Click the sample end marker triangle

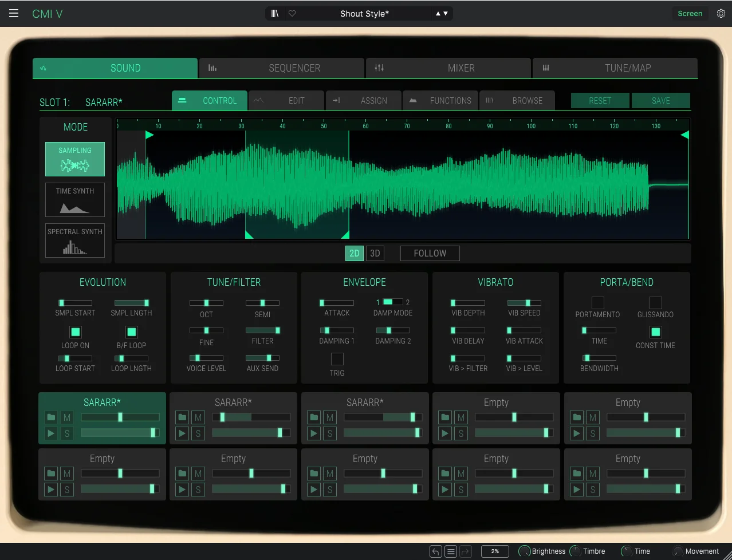[x=684, y=135]
